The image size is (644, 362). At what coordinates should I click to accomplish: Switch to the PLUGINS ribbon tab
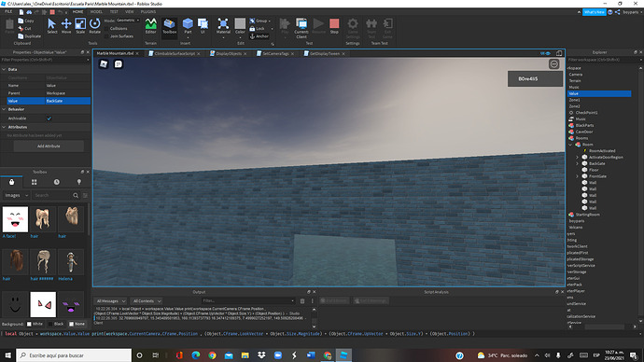pyautogui.click(x=148, y=11)
